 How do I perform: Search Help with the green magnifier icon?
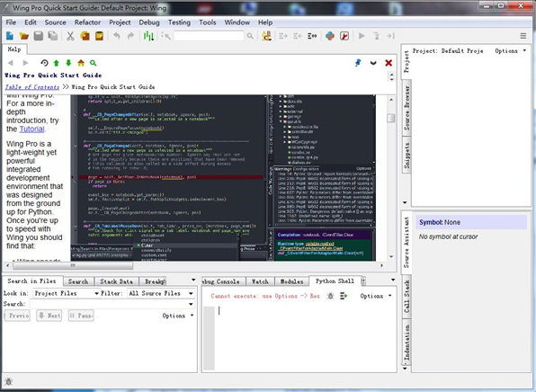[93, 63]
